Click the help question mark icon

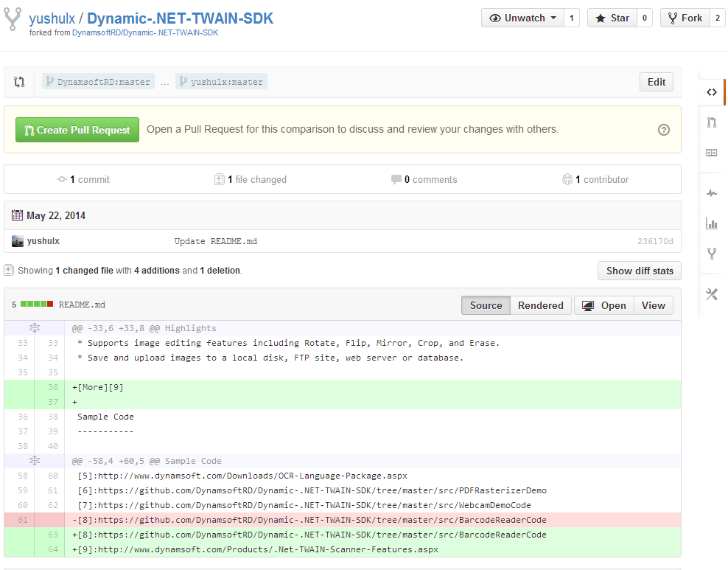click(x=663, y=130)
